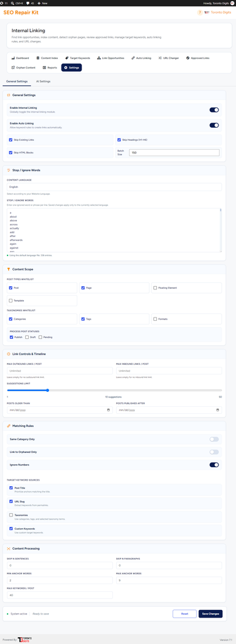This screenshot has width=236, height=644.
Task: Open calendar picker for Posts Published After
Action: 217,410
